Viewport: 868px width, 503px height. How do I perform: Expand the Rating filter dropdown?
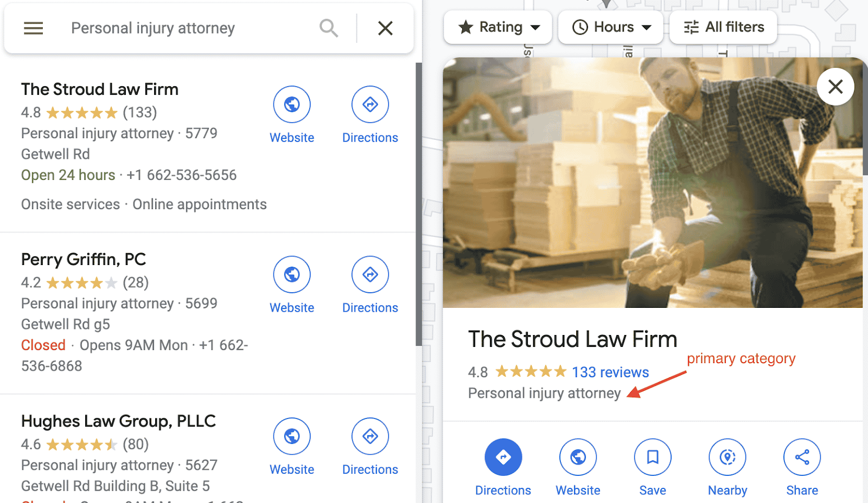498,27
